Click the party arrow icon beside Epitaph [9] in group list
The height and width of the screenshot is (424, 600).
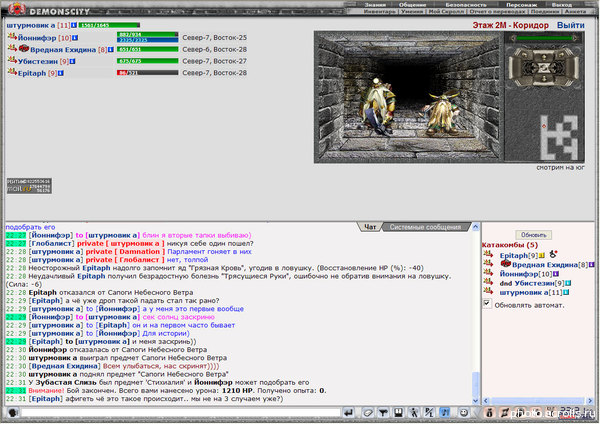(x=12, y=72)
